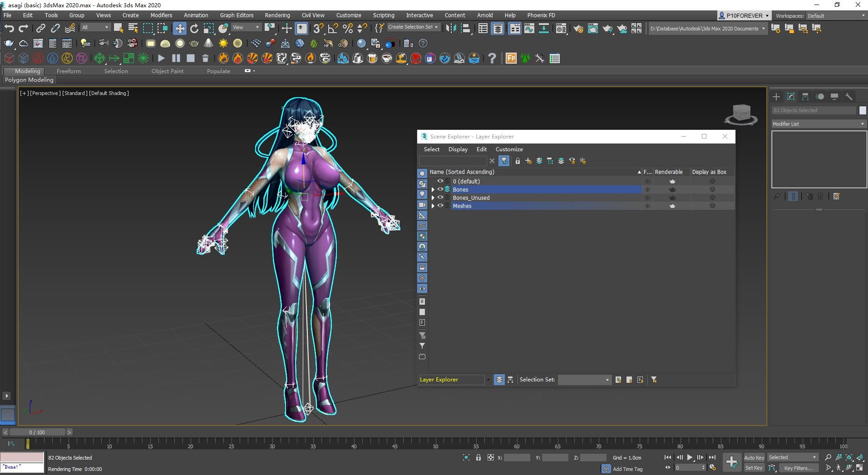Open the Create Selection Set dropdown
The height and width of the screenshot is (475, 868).
[413, 27]
